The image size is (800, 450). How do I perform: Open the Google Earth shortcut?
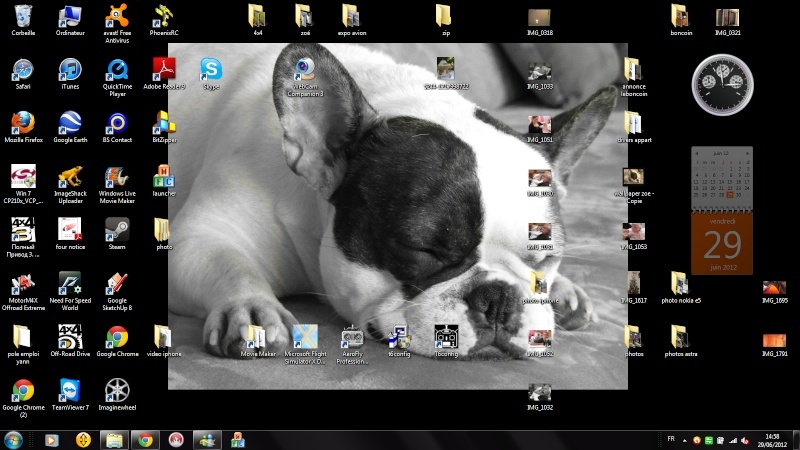pyautogui.click(x=70, y=128)
